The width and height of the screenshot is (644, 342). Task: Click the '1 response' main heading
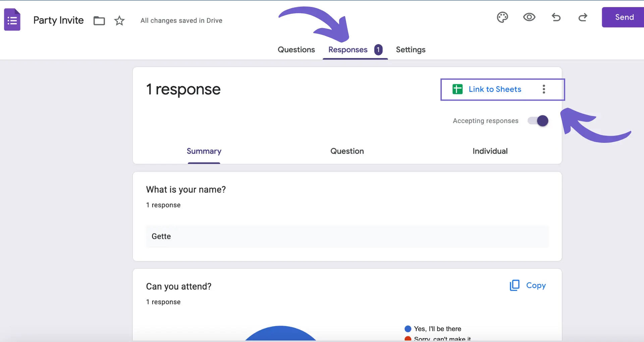pyautogui.click(x=183, y=89)
